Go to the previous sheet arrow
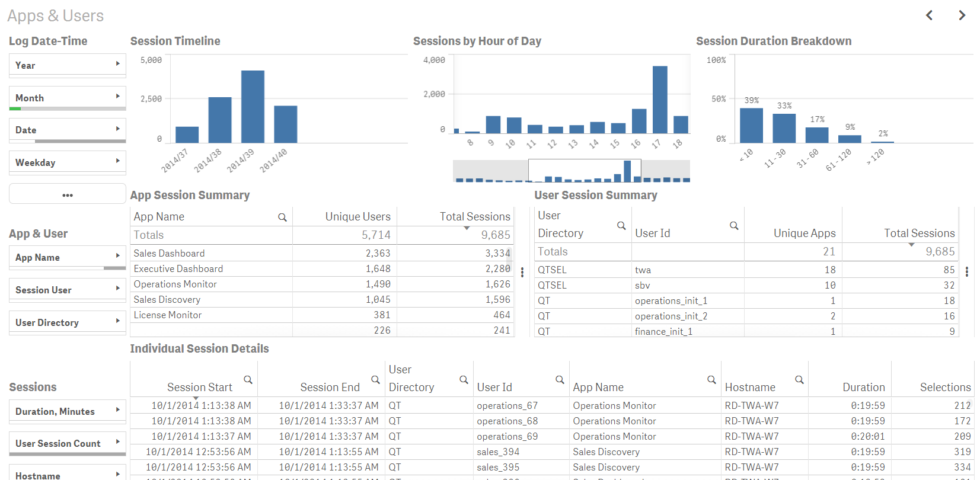This screenshot has width=980, height=480. 929,15
